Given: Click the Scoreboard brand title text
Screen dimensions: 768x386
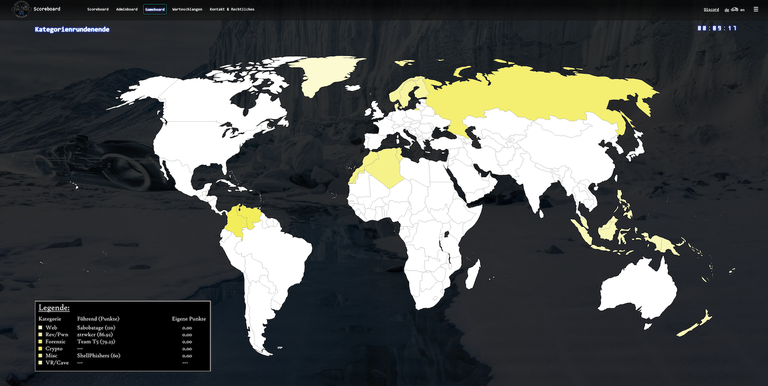Looking at the screenshot, I should (x=47, y=9).
